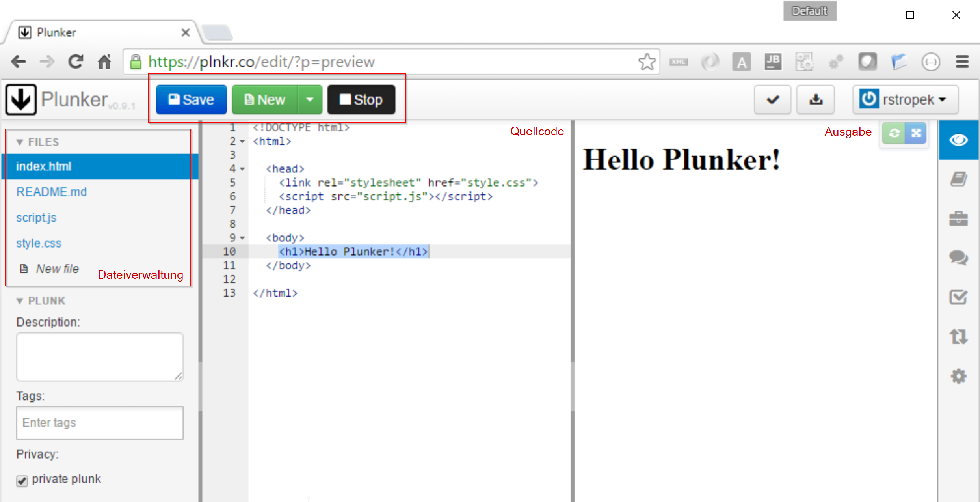
Task: Click the Stop button to halt preview
Action: [361, 100]
